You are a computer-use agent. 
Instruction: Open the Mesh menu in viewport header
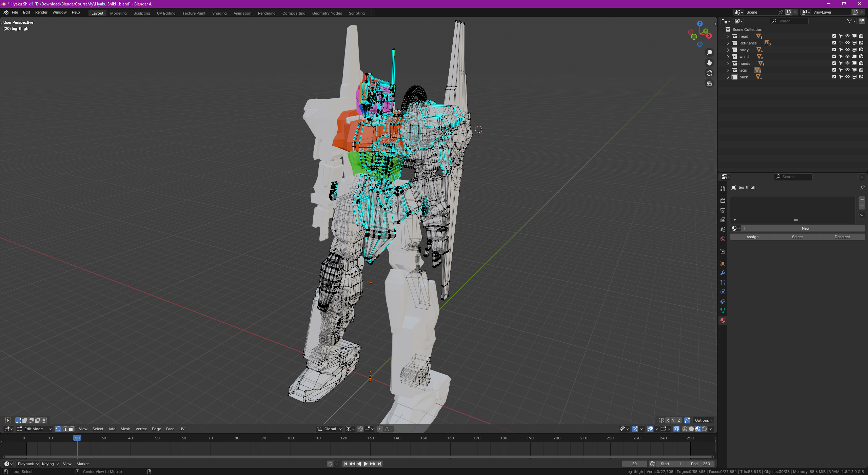click(125, 429)
